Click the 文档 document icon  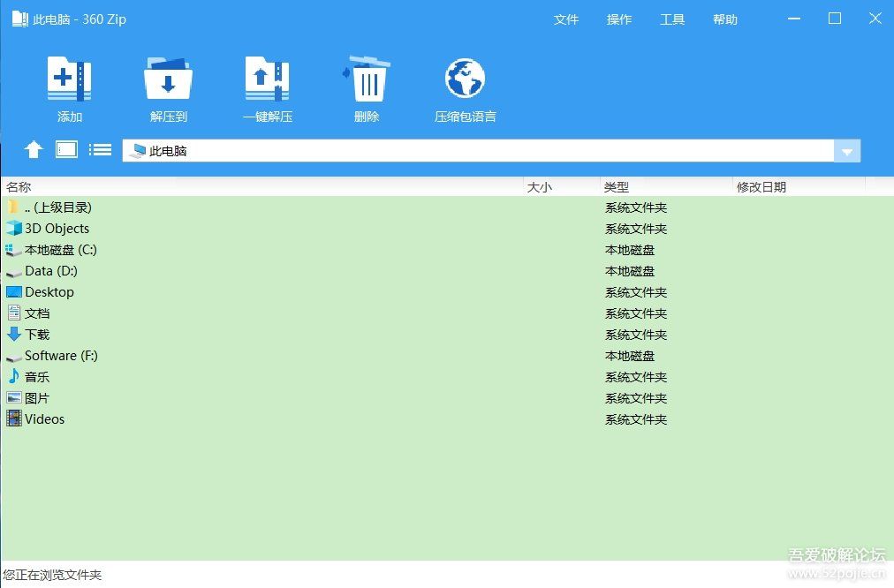tap(13, 313)
